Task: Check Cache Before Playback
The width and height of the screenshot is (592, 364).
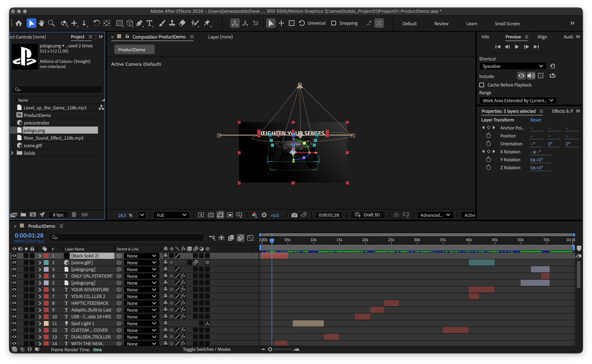Action: [482, 85]
